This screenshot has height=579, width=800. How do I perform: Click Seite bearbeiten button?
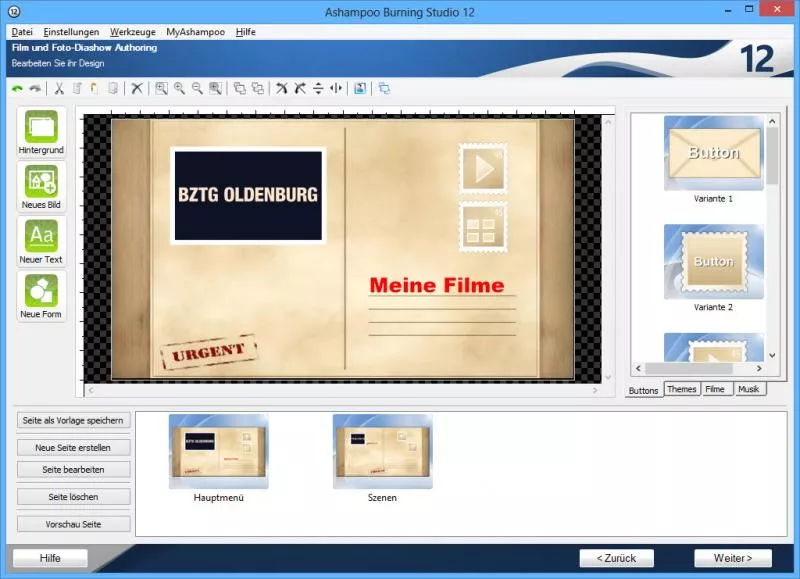(73, 469)
